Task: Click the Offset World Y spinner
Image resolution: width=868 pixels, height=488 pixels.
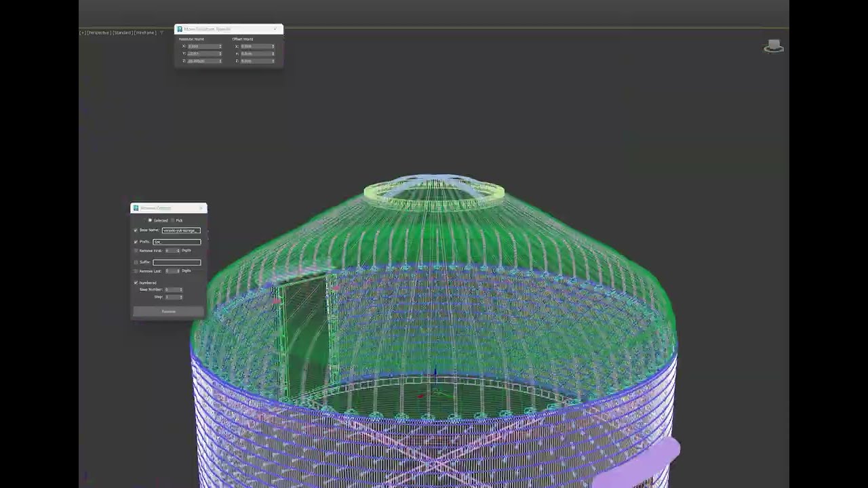Action: 273,54
